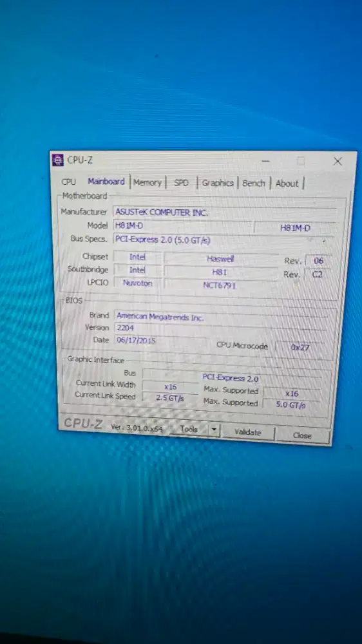Expand the Tools dropdown arrow
Viewport: 362px width, 644px height.
214,430
